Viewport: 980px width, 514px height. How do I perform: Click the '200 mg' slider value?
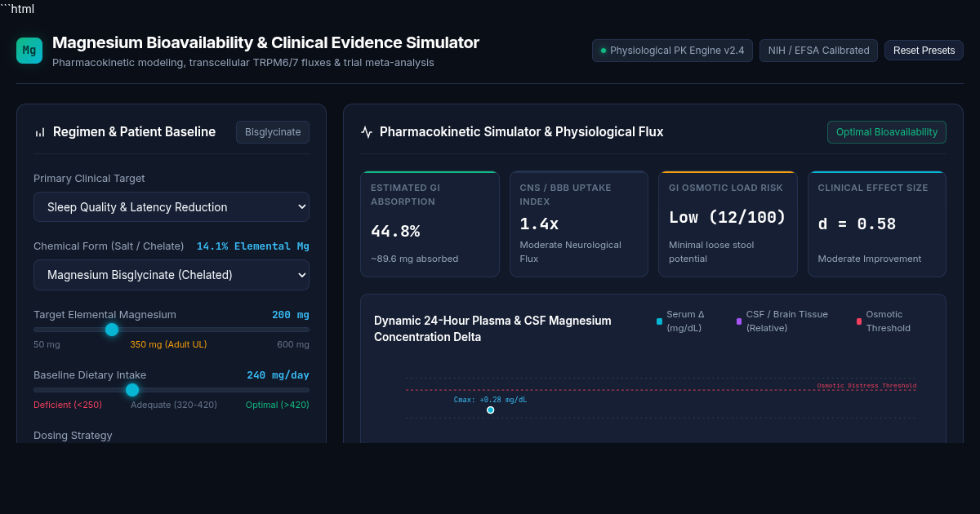click(291, 315)
